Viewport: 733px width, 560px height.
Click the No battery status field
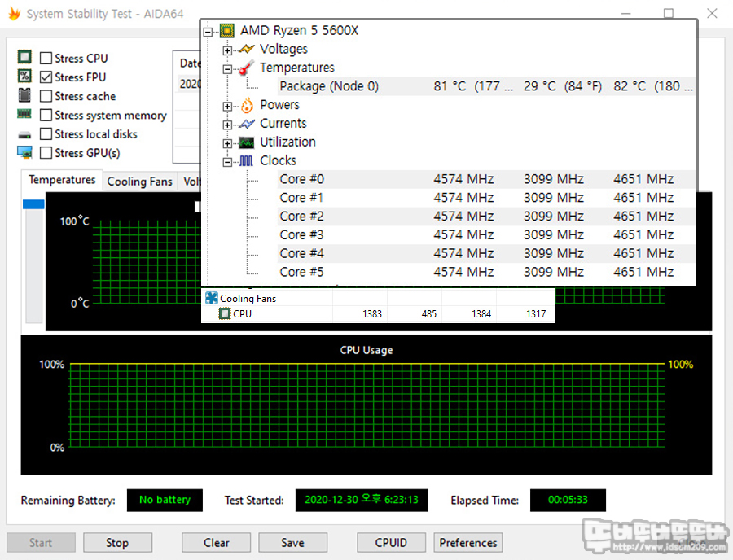[x=165, y=501]
